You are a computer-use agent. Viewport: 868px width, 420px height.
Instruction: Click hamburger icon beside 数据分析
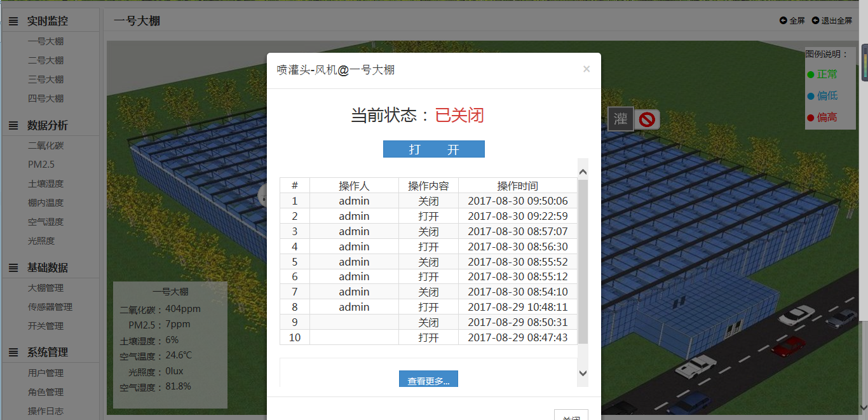(x=13, y=125)
